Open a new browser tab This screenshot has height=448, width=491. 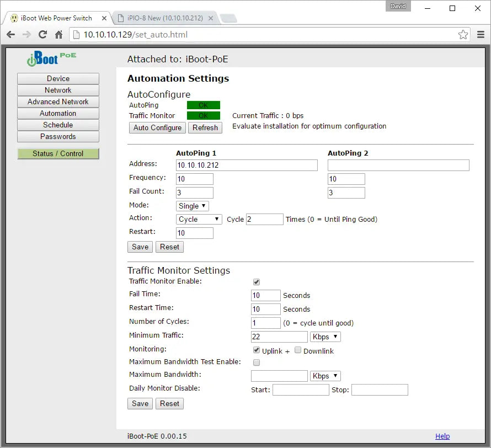(228, 18)
